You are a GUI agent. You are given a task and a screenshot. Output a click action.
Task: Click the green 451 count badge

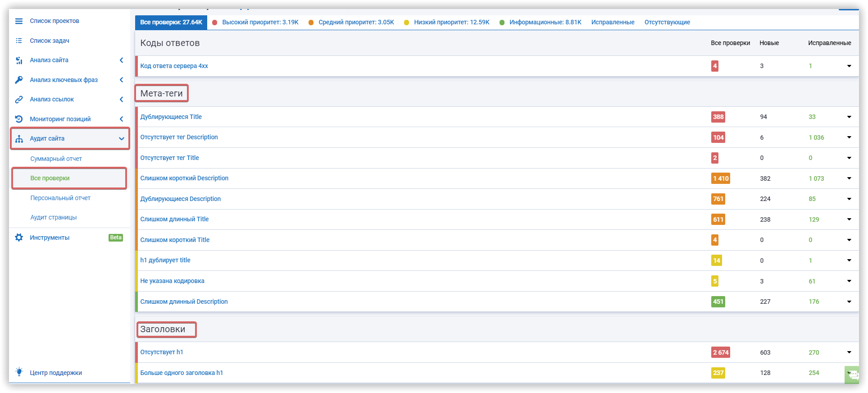(718, 302)
